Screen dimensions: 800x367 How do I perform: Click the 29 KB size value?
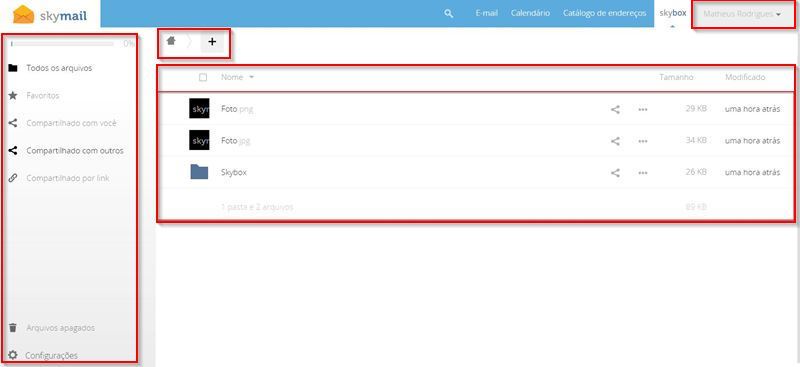point(696,109)
